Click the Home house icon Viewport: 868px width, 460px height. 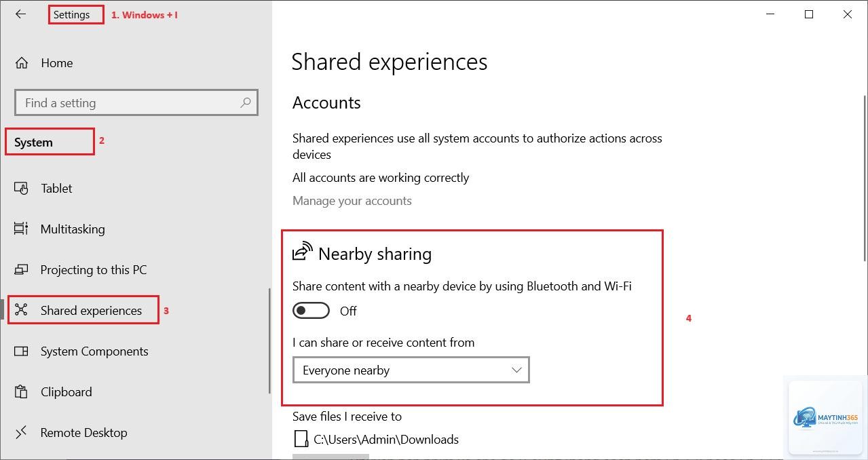(22, 63)
